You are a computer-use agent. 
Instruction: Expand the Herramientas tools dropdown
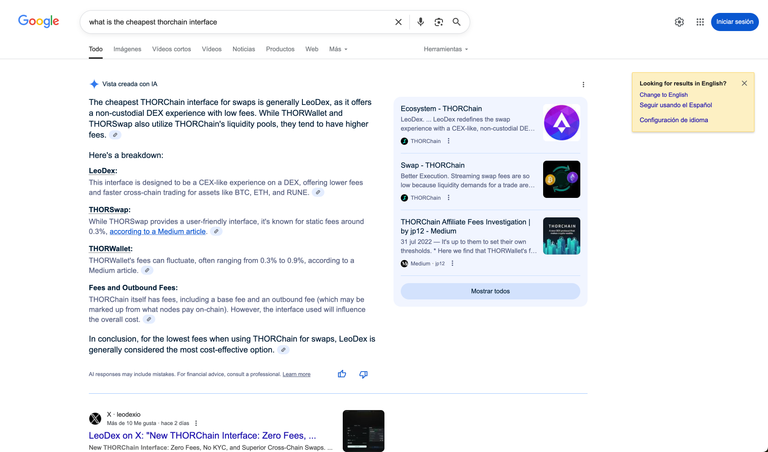[x=446, y=49]
